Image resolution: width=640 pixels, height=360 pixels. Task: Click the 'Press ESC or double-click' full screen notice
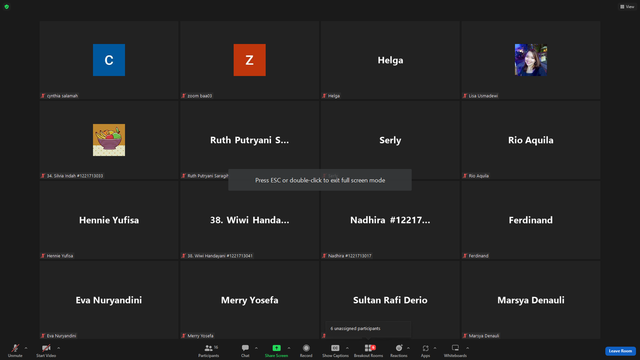click(x=320, y=180)
